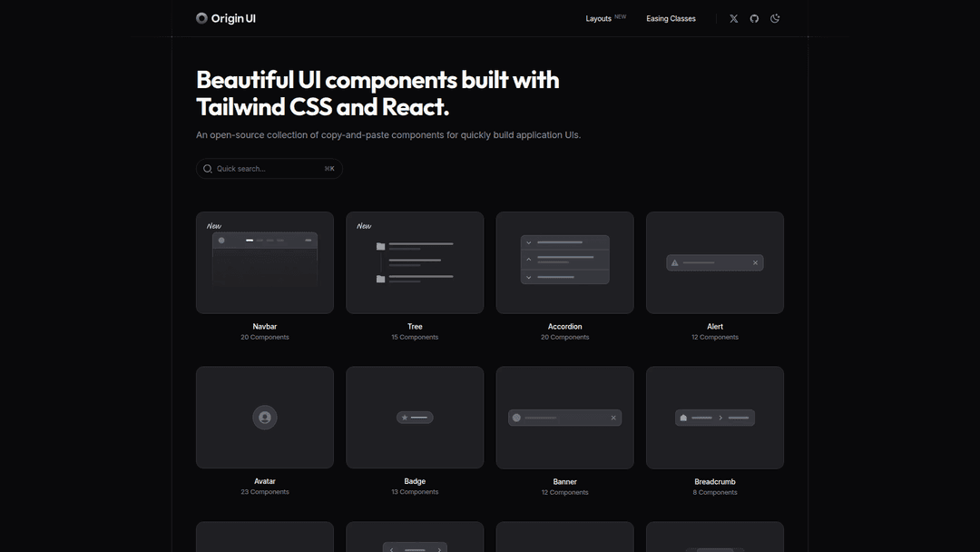Click the Breadcrumb title link
Screen dimensions: 980x552
[x=715, y=482]
